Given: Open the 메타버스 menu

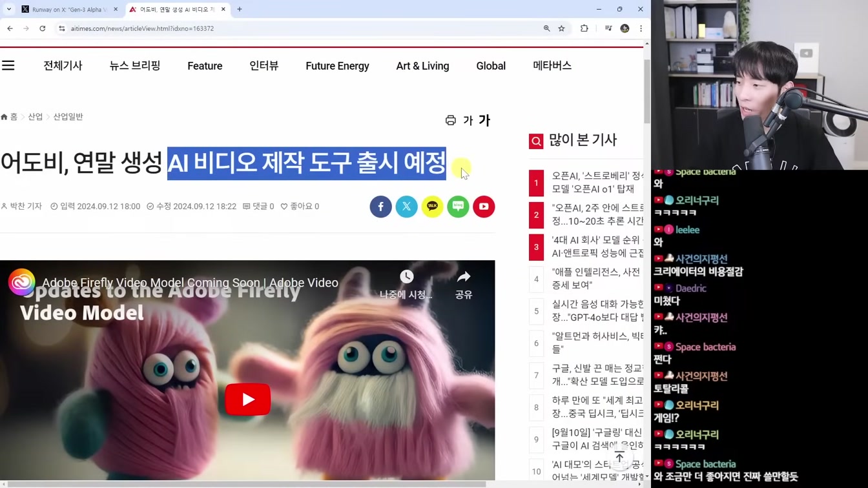Looking at the screenshot, I should [x=552, y=66].
